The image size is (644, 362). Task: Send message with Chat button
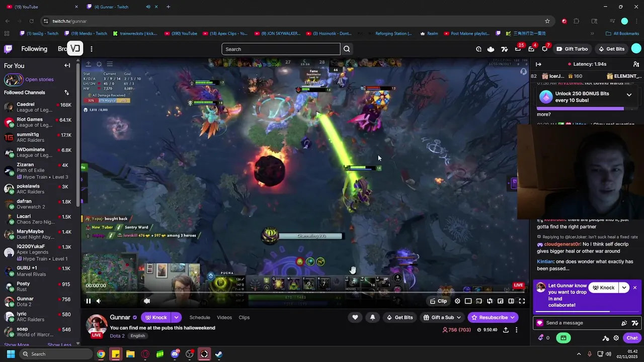[632, 338]
